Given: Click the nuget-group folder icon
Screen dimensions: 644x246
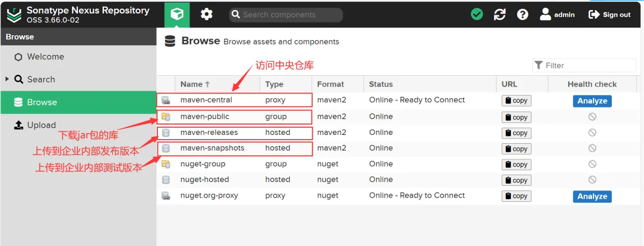Looking at the screenshot, I should point(166,165).
